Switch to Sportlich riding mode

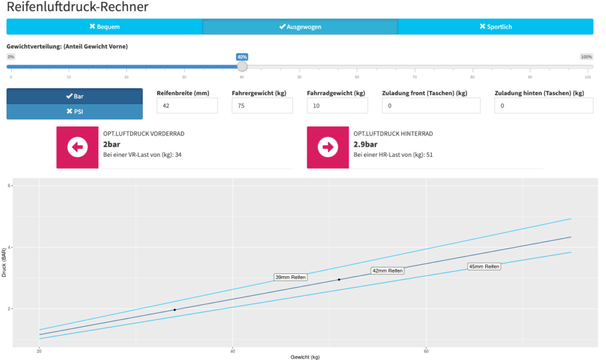[495, 27]
